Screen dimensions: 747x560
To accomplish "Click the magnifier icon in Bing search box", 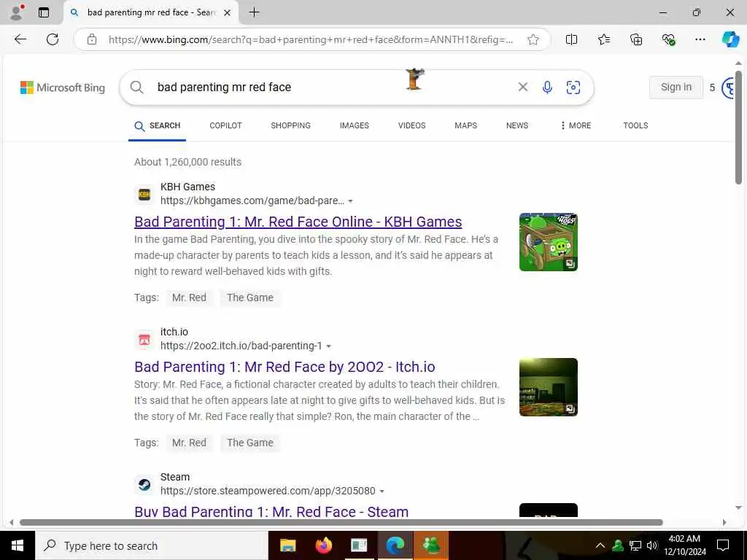I will click(x=136, y=87).
